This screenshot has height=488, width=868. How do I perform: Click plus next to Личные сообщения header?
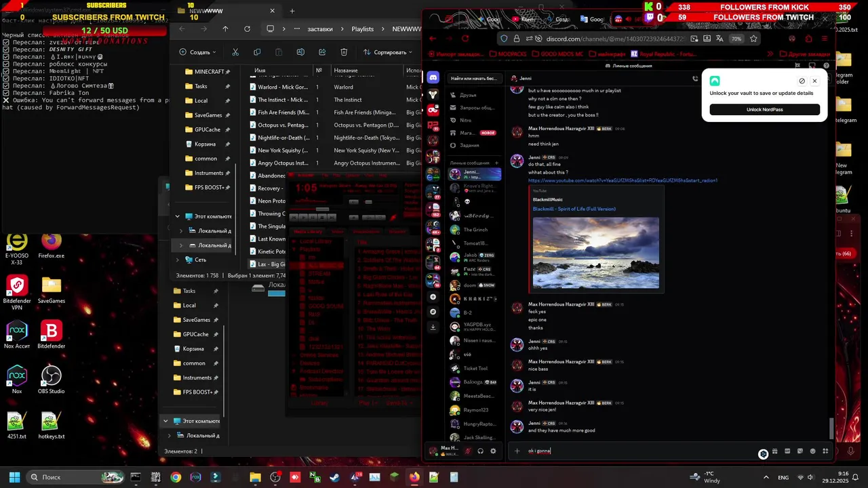coord(496,163)
